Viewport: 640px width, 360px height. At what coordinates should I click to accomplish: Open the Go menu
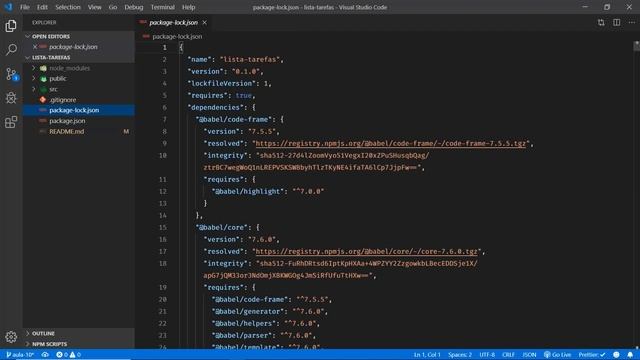(113, 7)
